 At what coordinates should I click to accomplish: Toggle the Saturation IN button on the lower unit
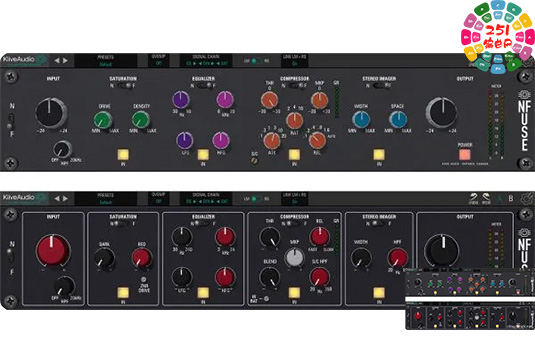click(x=123, y=292)
